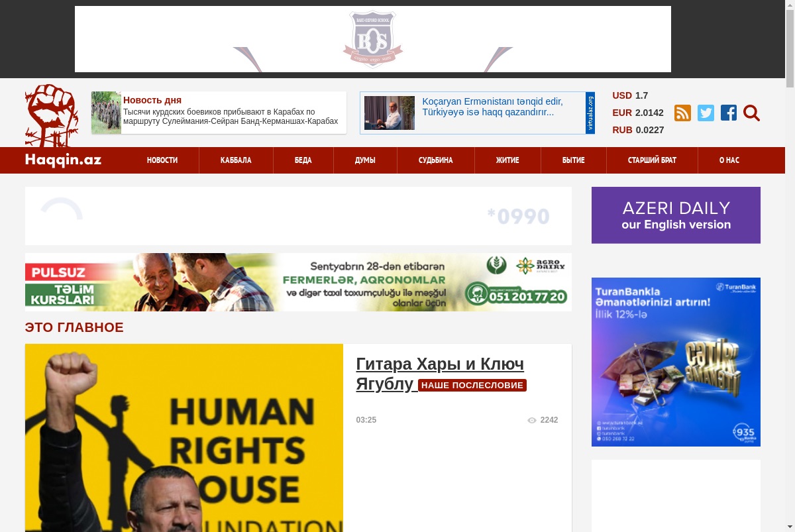Open the AZERI DAILY English version banner
The width and height of the screenshot is (795, 532).
coord(676,215)
